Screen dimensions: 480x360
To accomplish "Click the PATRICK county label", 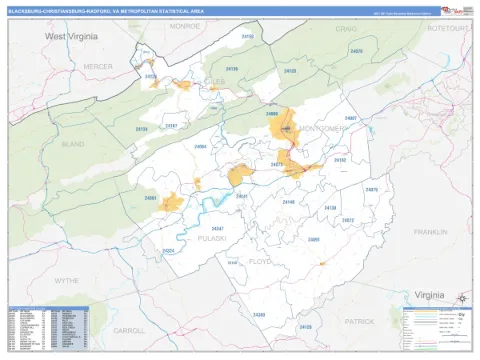I will point(359,322).
